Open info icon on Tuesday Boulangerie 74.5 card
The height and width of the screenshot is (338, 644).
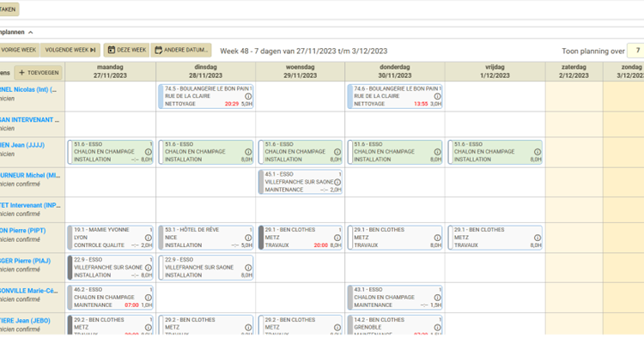click(248, 96)
